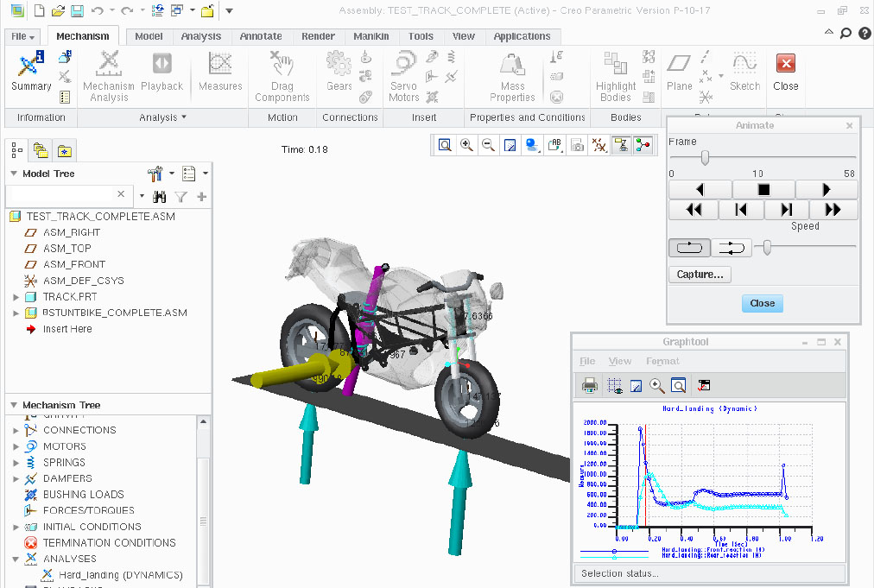Click the zoom in magnifier in Graphtool
Viewport: 874px width, 588px height.
click(657, 385)
